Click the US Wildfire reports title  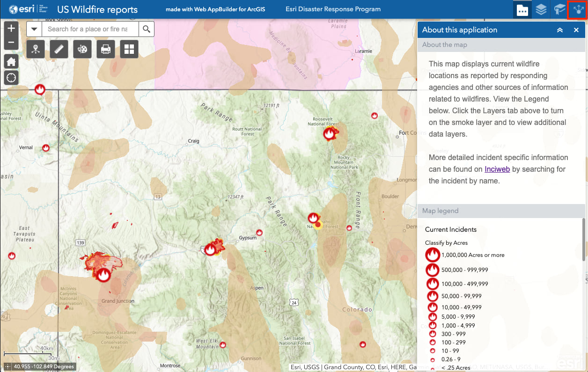(x=97, y=9)
